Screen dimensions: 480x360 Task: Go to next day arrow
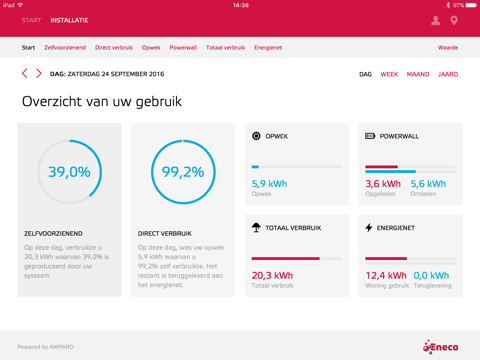[x=39, y=73]
